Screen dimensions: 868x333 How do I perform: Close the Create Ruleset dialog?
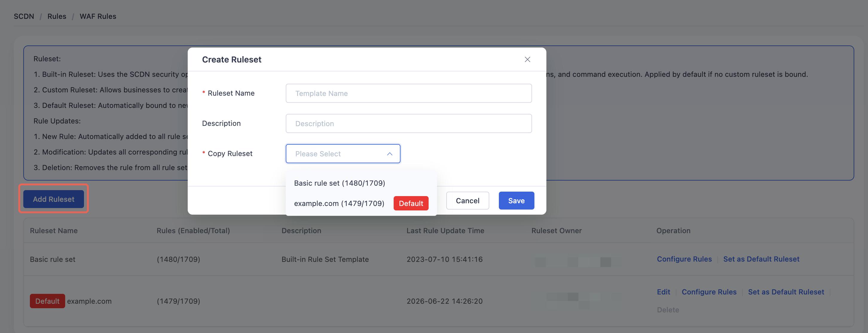(527, 60)
